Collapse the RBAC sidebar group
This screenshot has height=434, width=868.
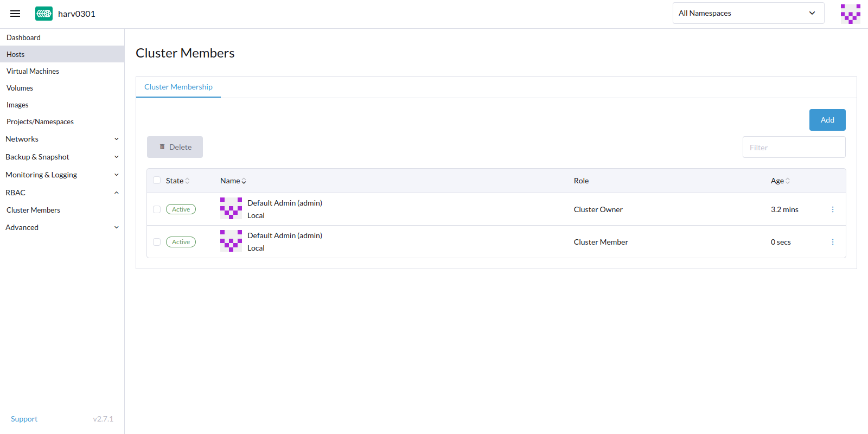(x=62, y=193)
